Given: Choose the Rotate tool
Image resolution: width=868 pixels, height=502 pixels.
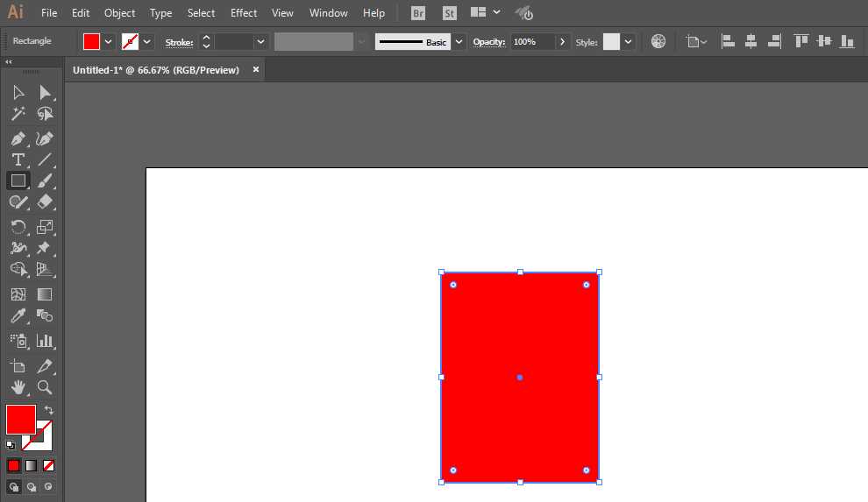Looking at the screenshot, I should (x=18, y=227).
